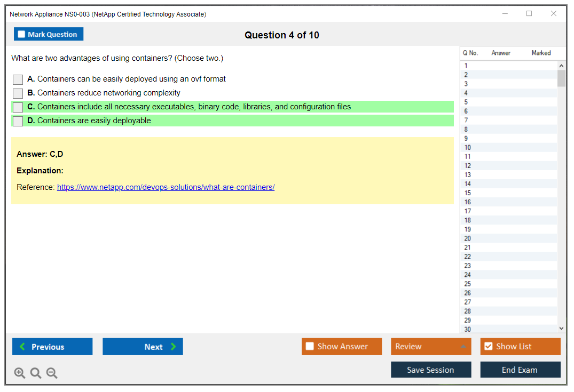Click End Exam button
This screenshot has height=392, width=574.
click(520, 370)
